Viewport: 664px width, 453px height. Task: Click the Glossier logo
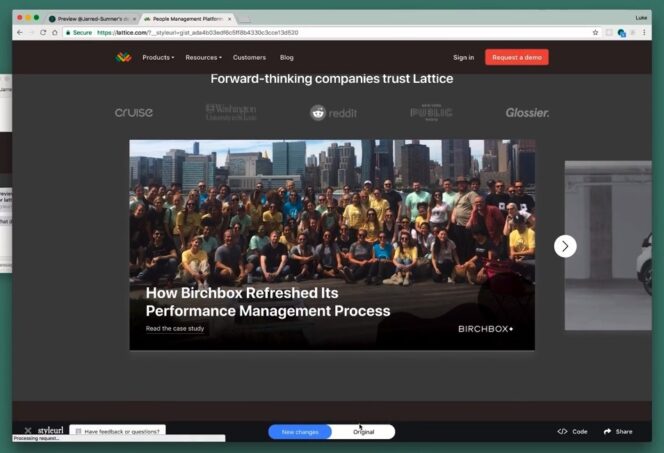[x=527, y=113]
